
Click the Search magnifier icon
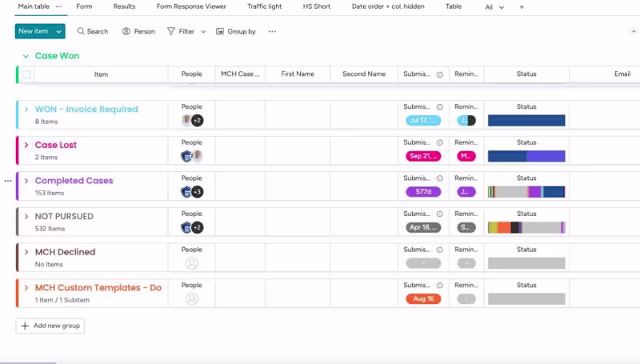[x=81, y=31]
